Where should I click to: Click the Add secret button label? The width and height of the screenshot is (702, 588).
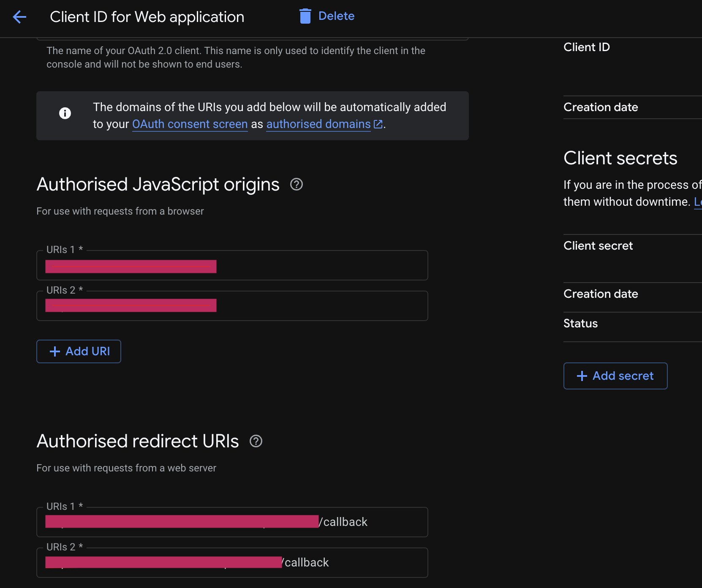tap(623, 376)
